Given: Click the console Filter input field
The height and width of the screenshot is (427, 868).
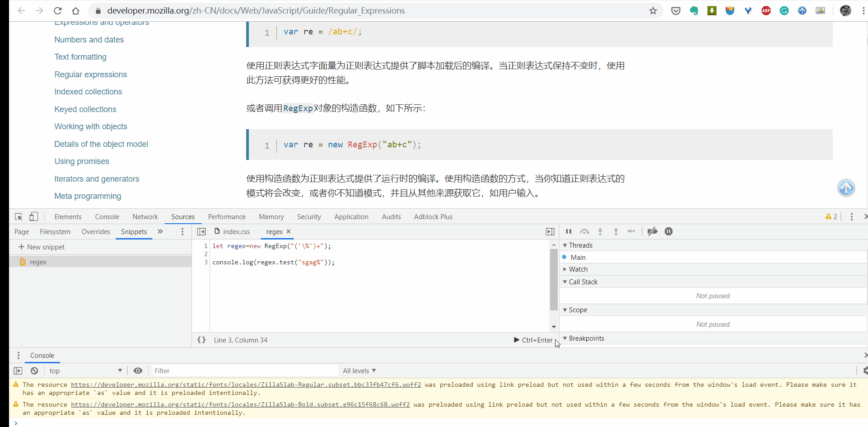Looking at the screenshot, I should point(245,371).
